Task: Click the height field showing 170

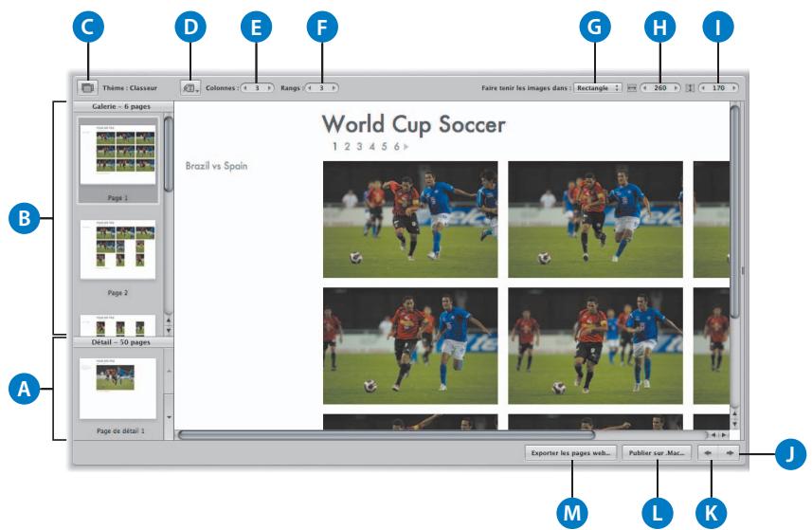Action: (x=718, y=88)
